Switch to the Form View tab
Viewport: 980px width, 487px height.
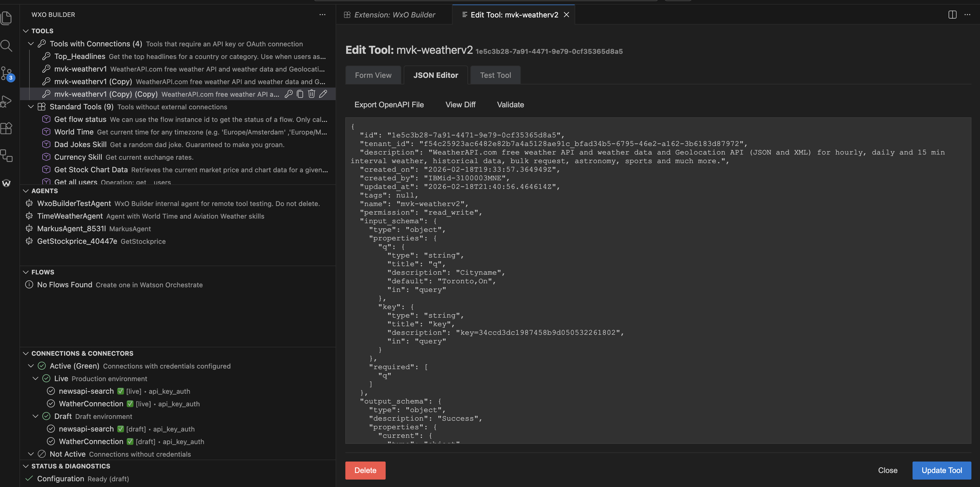click(x=373, y=75)
